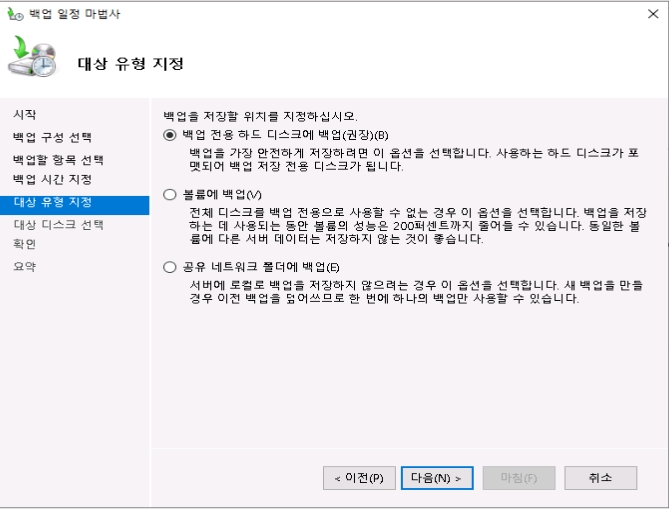Click the 확인 step in sidebar
669x514 pixels.
(24, 244)
